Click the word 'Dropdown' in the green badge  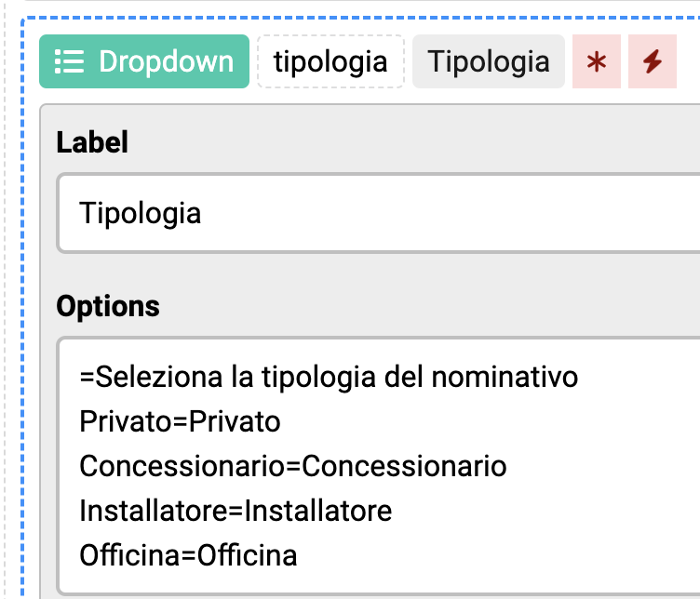point(167,61)
